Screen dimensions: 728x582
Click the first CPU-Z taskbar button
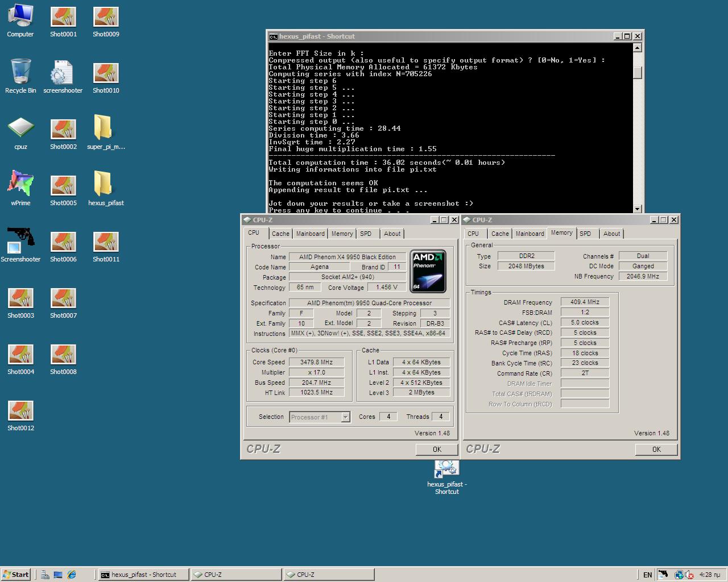[236, 575]
